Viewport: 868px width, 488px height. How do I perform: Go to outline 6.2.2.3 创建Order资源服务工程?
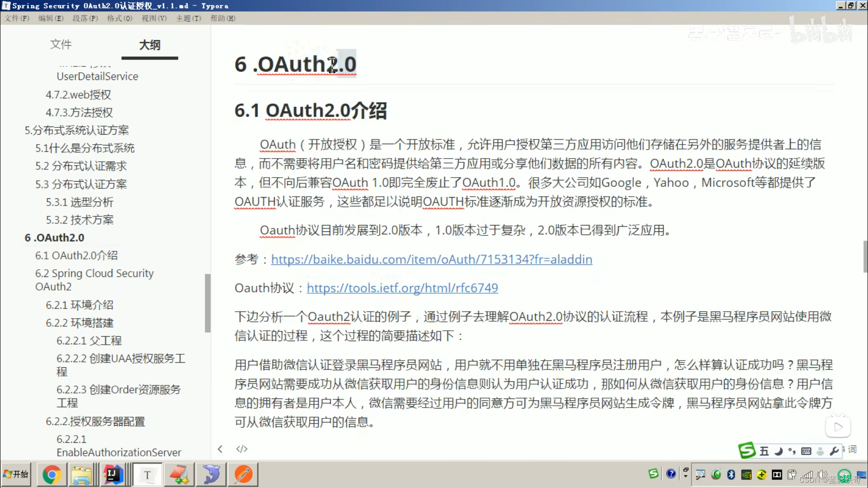click(x=118, y=396)
